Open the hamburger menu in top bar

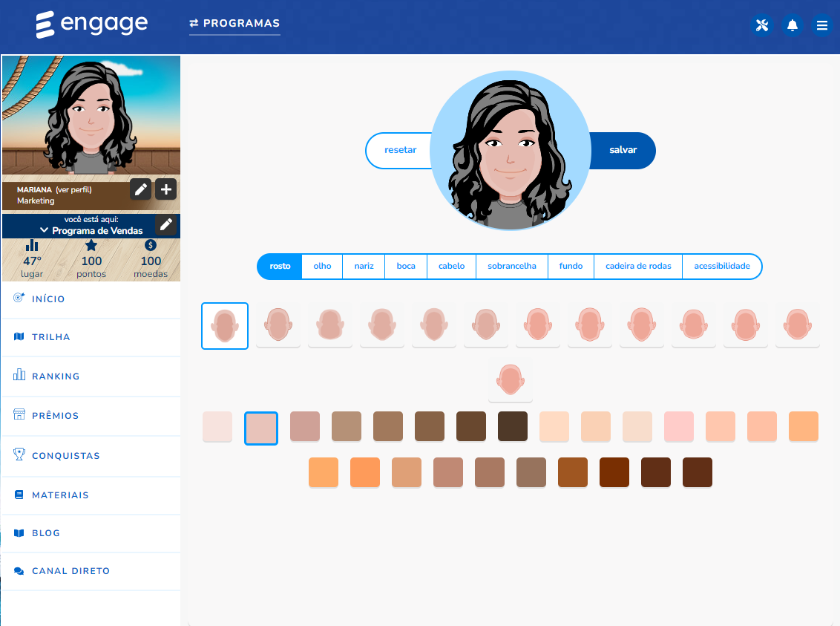822,25
